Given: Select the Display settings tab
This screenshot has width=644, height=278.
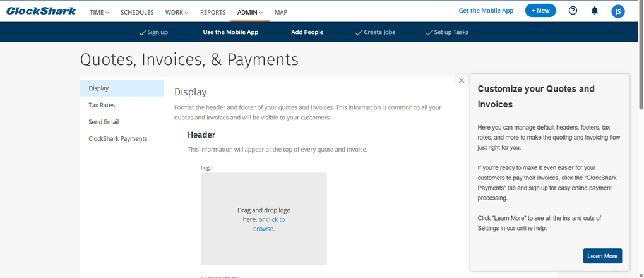Looking at the screenshot, I should (x=122, y=88).
